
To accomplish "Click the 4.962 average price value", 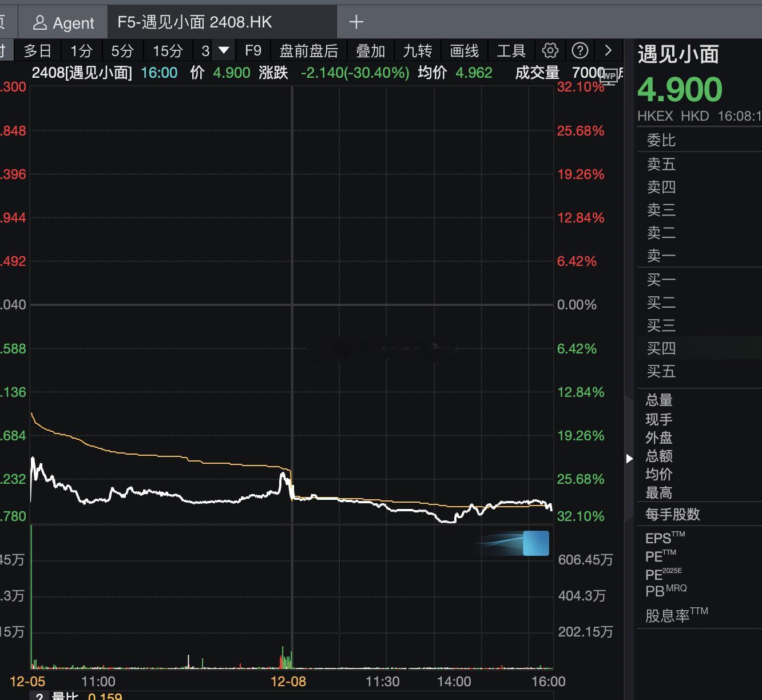I will [x=474, y=73].
